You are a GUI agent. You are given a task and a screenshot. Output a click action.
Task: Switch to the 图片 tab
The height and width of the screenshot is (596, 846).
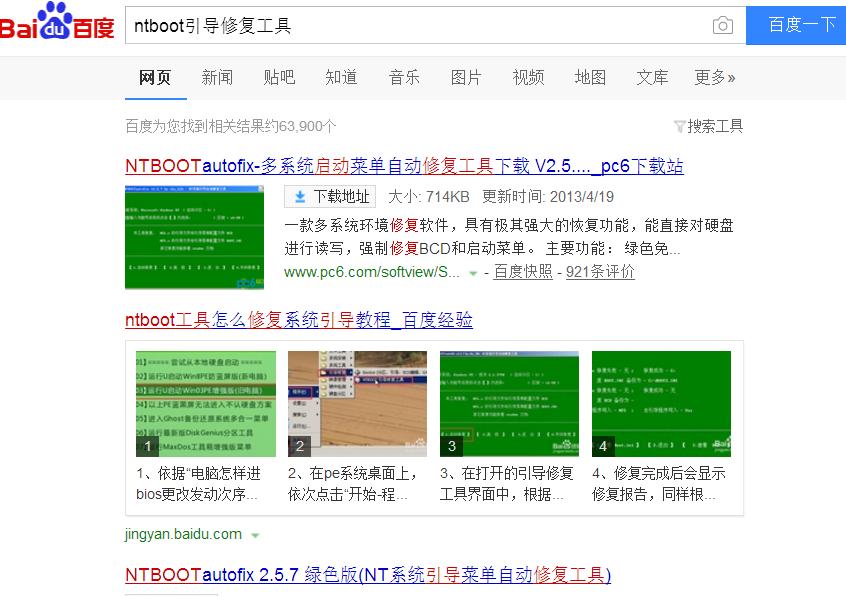point(466,76)
